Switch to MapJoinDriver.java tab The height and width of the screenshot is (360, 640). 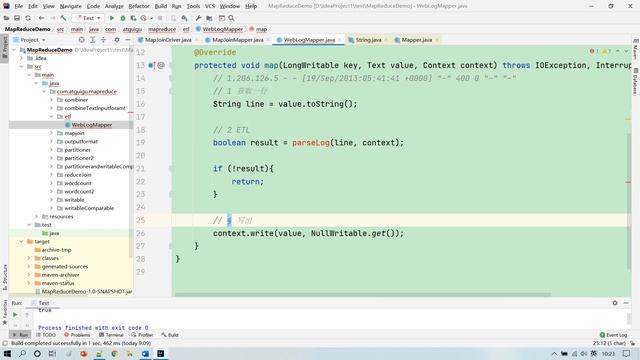click(168, 40)
